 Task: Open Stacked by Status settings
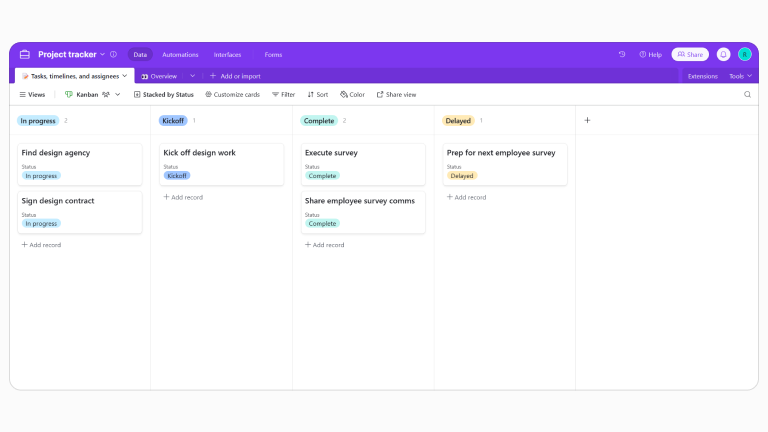164,95
